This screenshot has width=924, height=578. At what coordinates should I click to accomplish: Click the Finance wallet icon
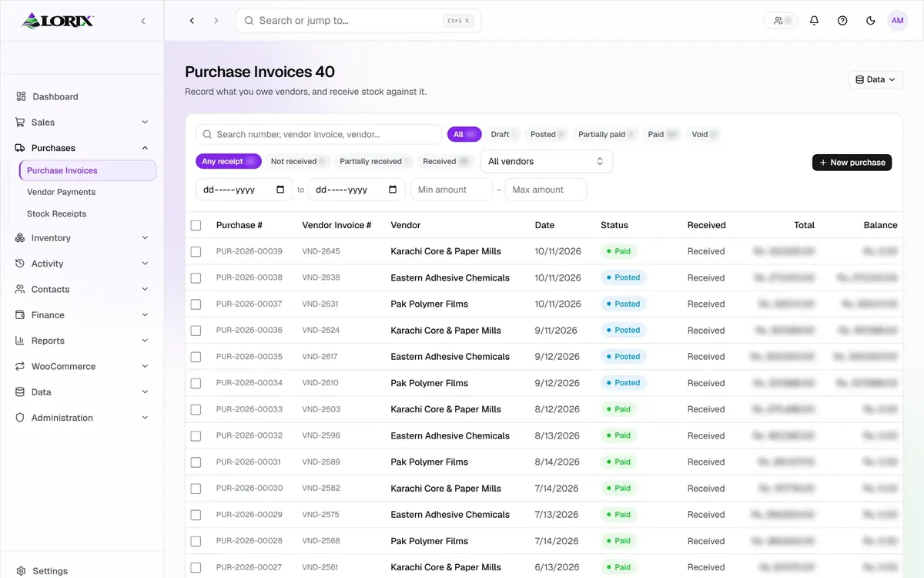click(x=20, y=315)
